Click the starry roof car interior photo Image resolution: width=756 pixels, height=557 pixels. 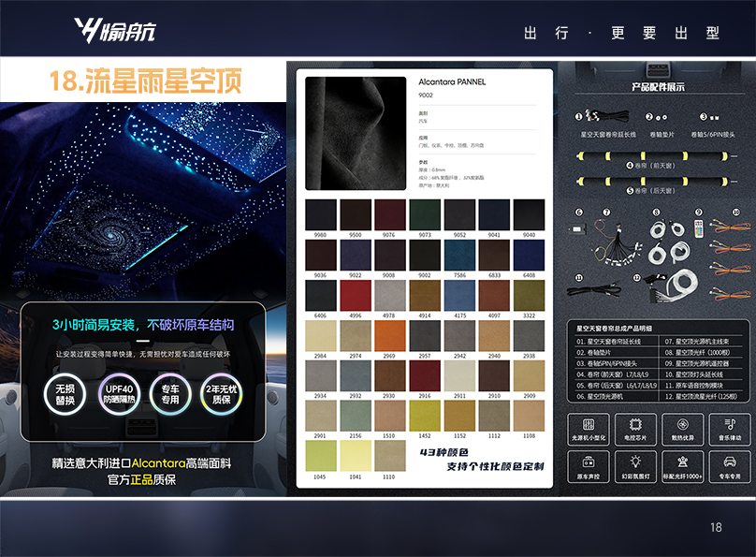coord(142,197)
